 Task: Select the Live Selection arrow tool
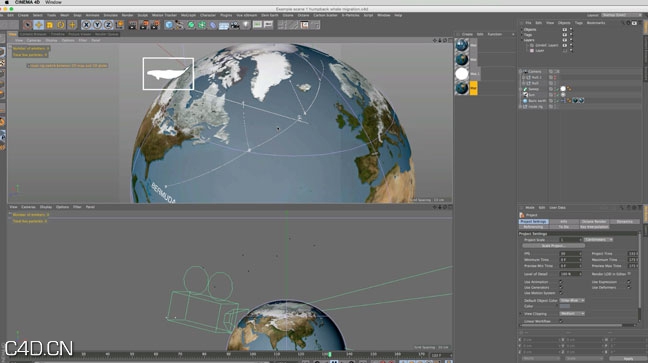coord(27,25)
